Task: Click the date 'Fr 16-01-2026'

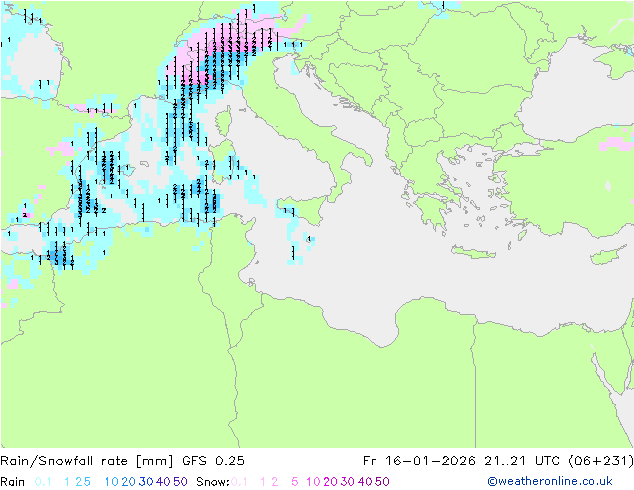Action: click(x=419, y=461)
